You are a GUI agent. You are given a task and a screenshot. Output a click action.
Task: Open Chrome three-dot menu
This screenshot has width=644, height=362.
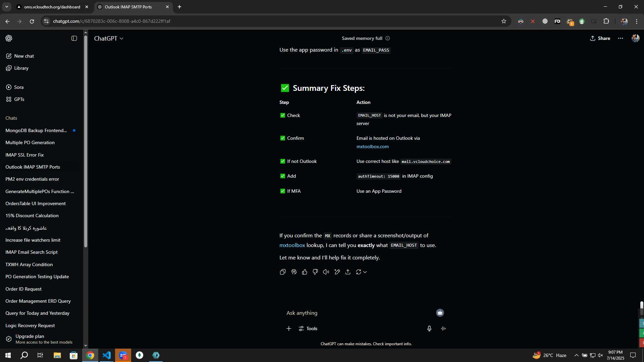click(x=637, y=21)
